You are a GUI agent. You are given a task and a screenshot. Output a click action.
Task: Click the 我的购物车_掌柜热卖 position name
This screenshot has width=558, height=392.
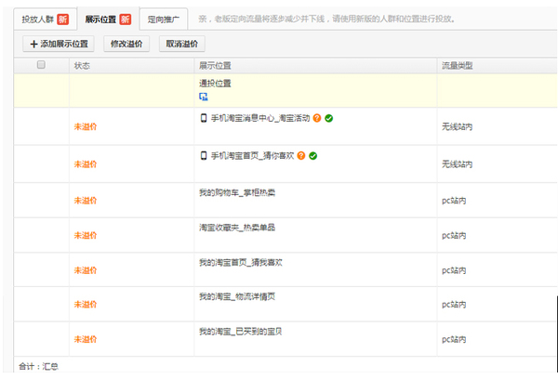click(x=237, y=193)
